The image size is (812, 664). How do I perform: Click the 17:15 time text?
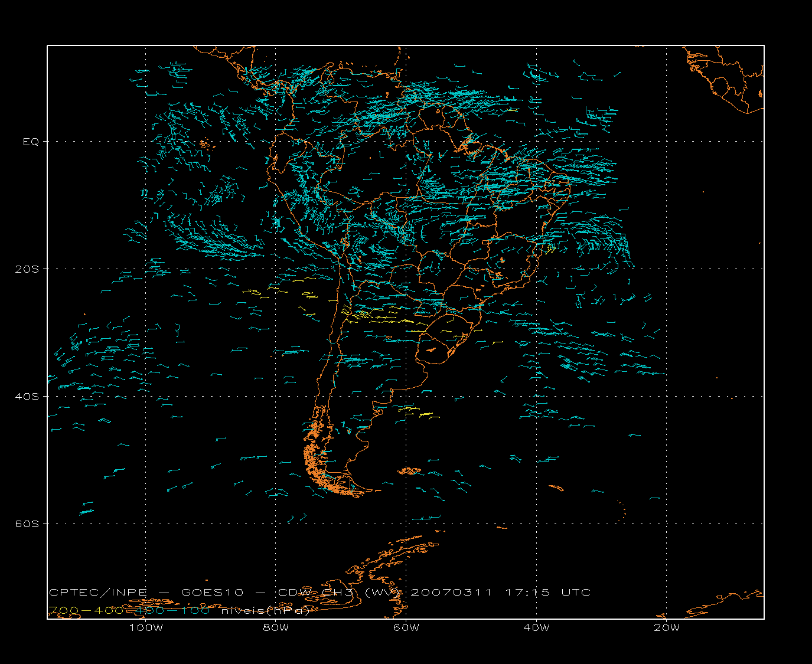click(528, 592)
